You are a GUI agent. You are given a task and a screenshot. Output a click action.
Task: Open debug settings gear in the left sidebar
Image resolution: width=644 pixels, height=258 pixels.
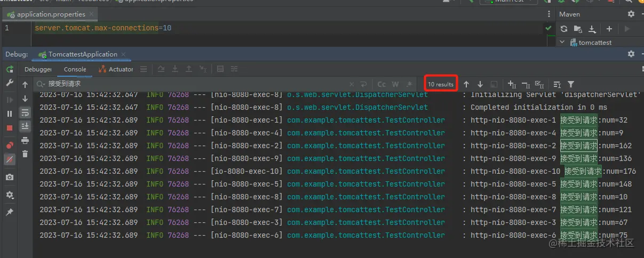pyautogui.click(x=10, y=196)
